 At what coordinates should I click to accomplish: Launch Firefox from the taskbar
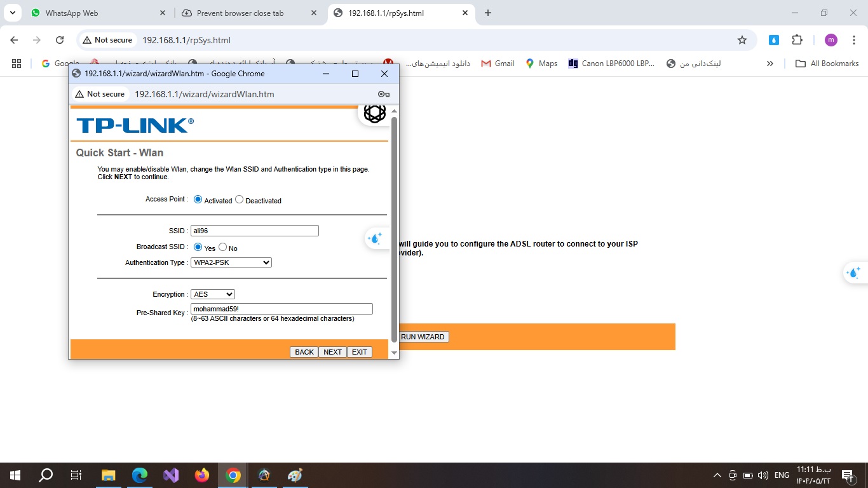tap(202, 475)
